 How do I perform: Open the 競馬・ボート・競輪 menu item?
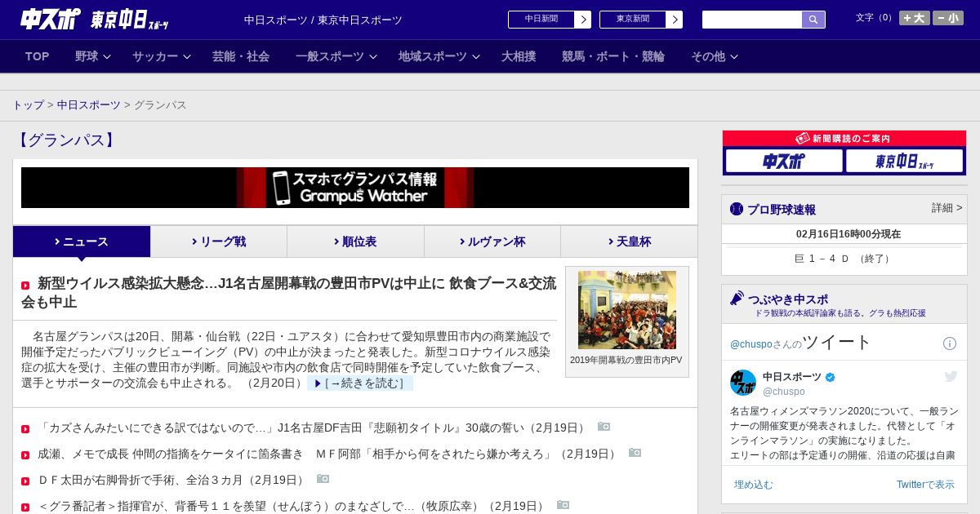pyautogui.click(x=613, y=56)
